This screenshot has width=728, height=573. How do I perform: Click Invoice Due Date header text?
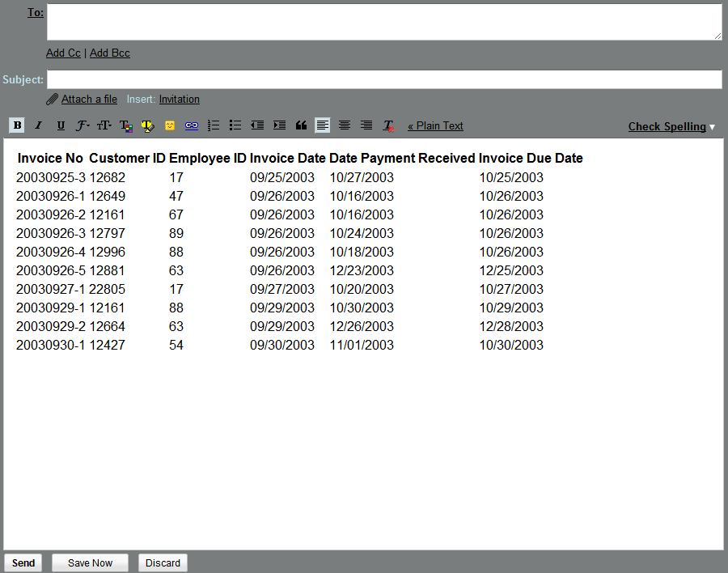point(531,158)
